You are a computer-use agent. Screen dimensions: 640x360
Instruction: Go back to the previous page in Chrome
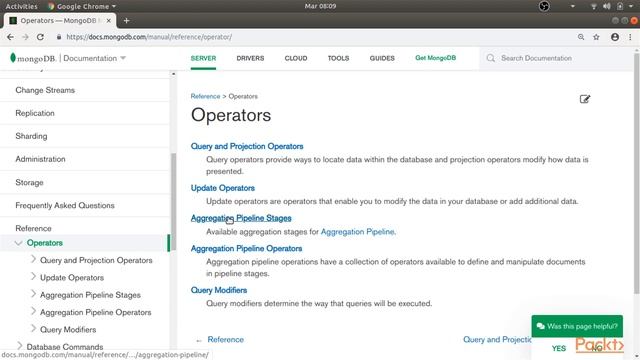click(x=10, y=37)
